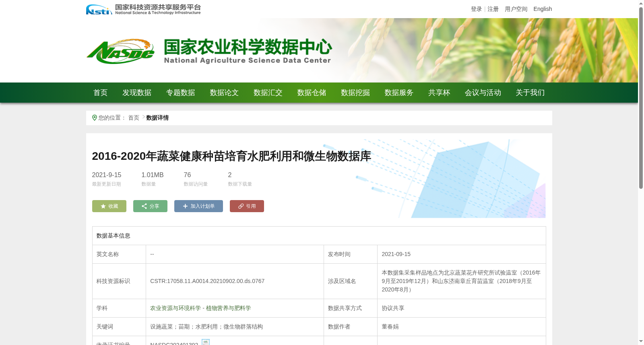Screen dimensions: 644x345
Task: Open 发现数据 navigation menu
Action: coord(137,93)
